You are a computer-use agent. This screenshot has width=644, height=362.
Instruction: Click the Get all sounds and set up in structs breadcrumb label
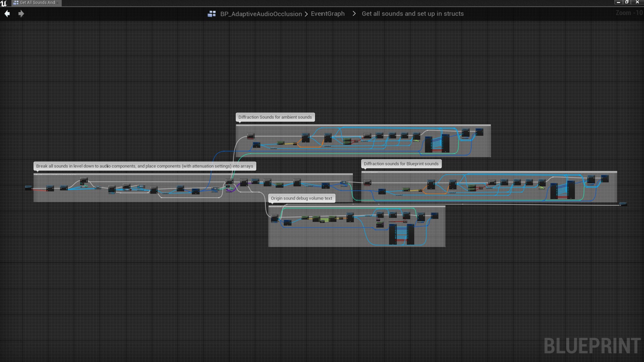pyautogui.click(x=413, y=14)
